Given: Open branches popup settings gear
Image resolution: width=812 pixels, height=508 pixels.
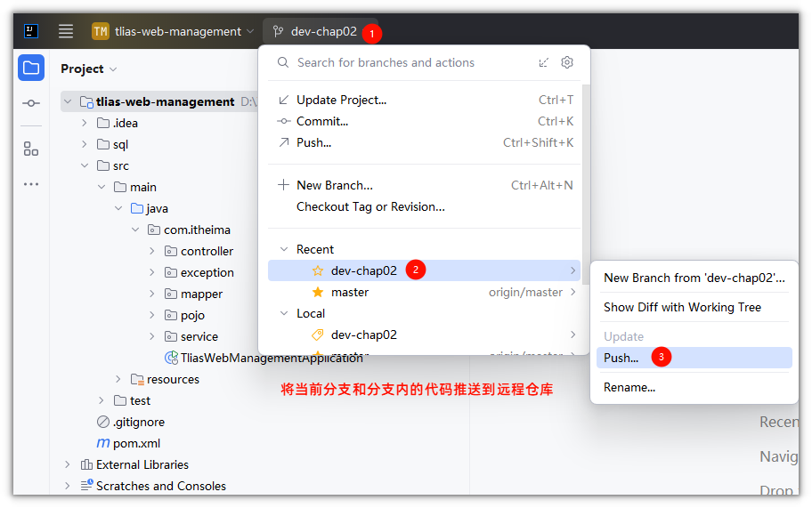Looking at the screenshot, I should click(567, 62).
